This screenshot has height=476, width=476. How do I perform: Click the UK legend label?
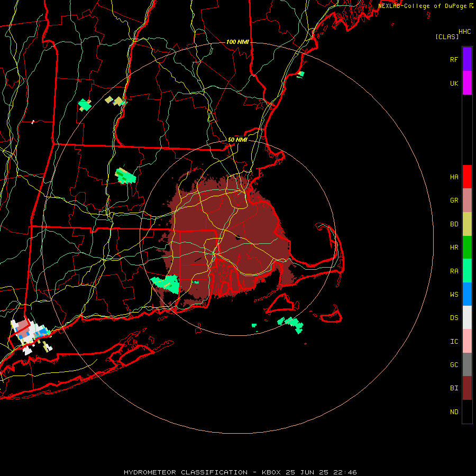click(x=454, y=84)
